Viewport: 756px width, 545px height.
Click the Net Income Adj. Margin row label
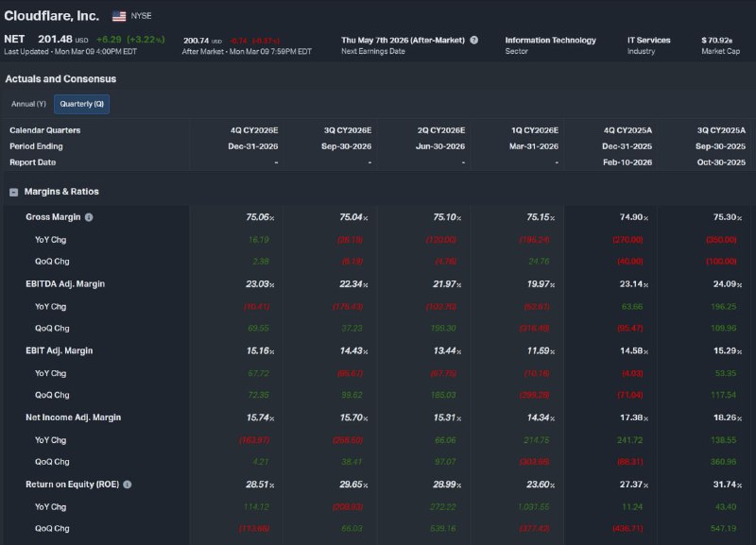pyautogui.click(x=73, y=417)
